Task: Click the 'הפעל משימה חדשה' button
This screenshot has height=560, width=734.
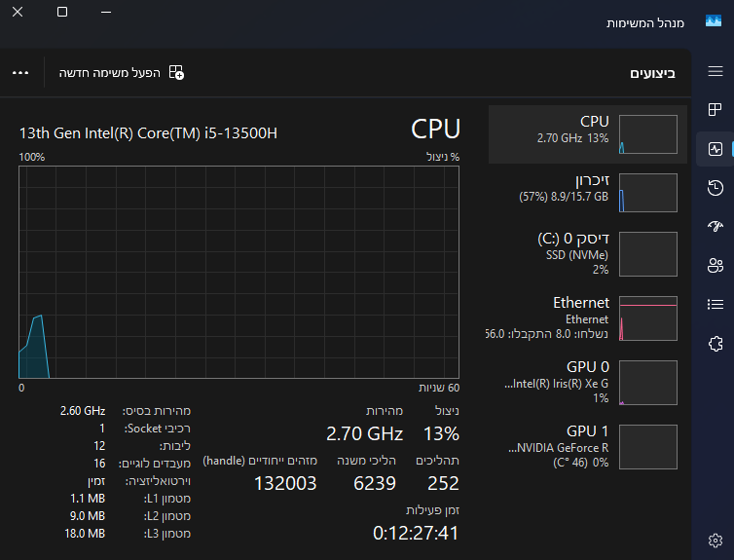Action: 122,73
